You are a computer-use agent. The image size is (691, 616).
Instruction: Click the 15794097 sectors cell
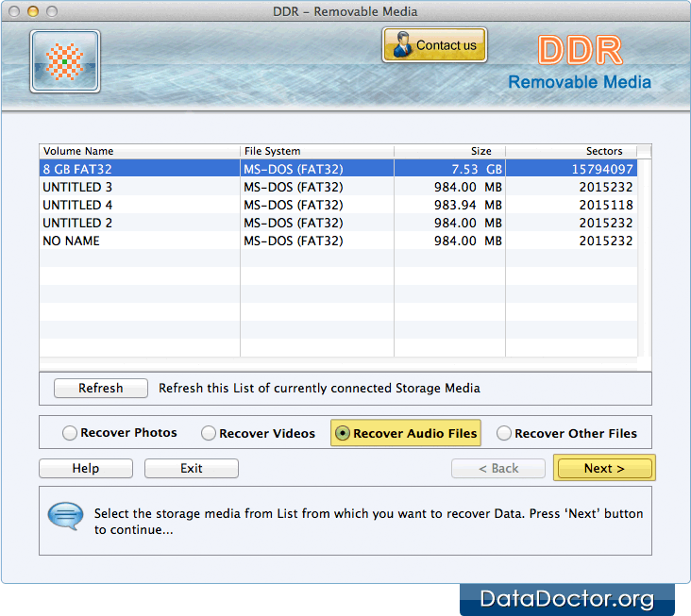click(x=571, y=169)
